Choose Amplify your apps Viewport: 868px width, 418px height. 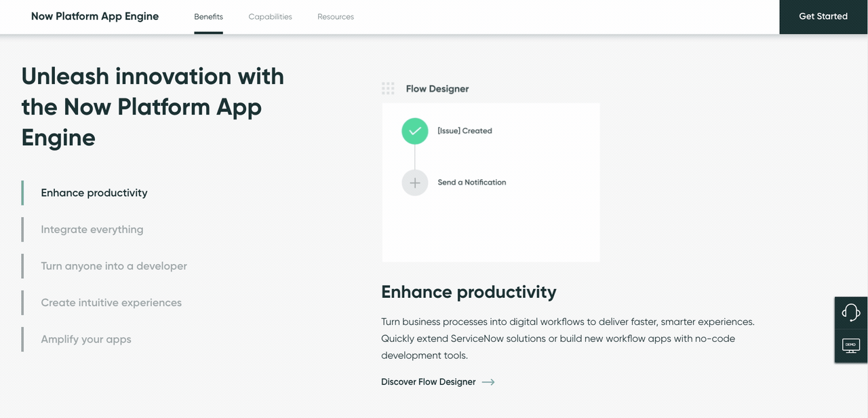86,339
